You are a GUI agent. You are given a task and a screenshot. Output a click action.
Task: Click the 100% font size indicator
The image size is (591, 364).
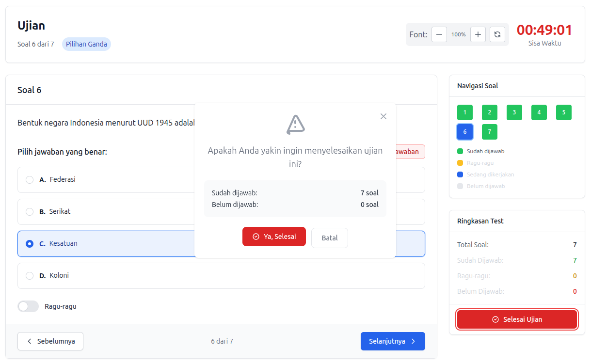[x=458, y=34]
